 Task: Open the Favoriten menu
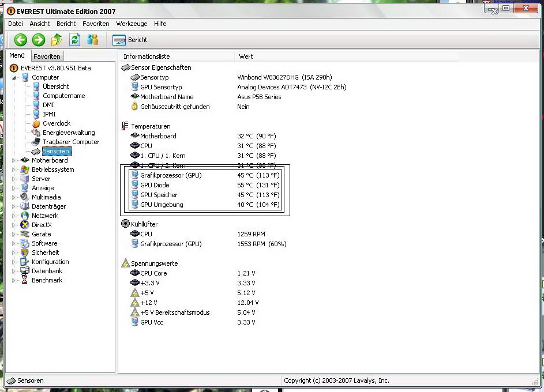coord(96,24)
